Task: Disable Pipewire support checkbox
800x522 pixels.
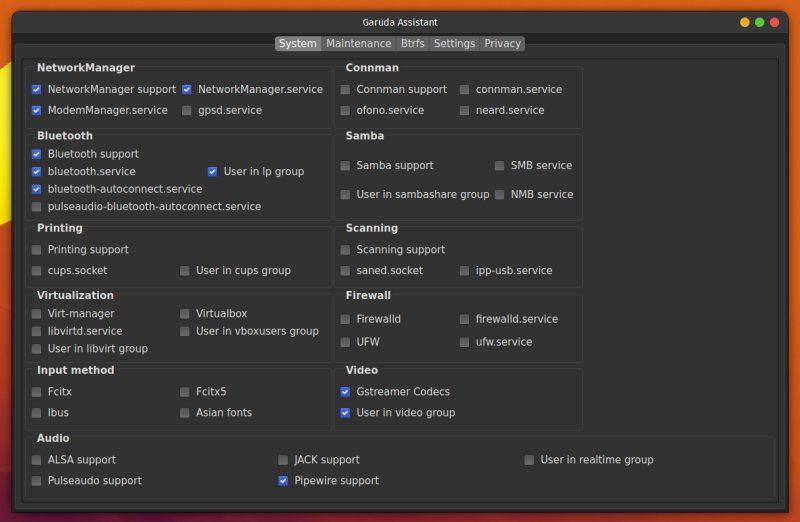Action: coord(283,481)
